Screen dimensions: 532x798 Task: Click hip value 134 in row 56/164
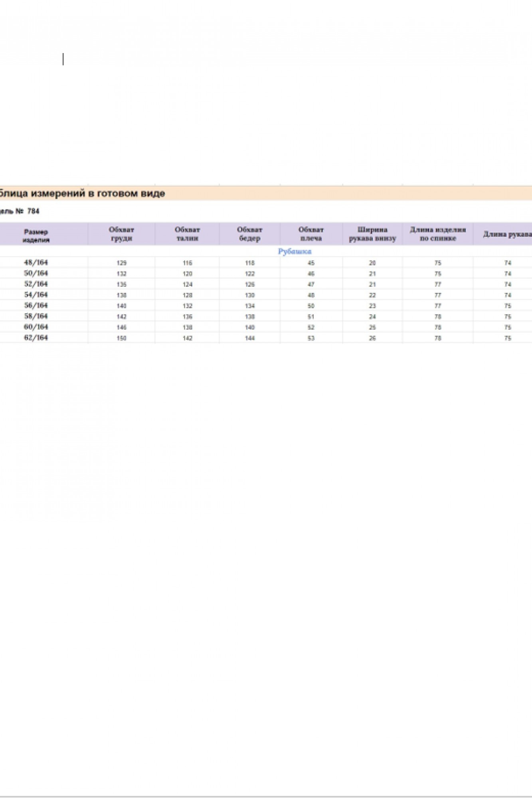tap(249, 306)
